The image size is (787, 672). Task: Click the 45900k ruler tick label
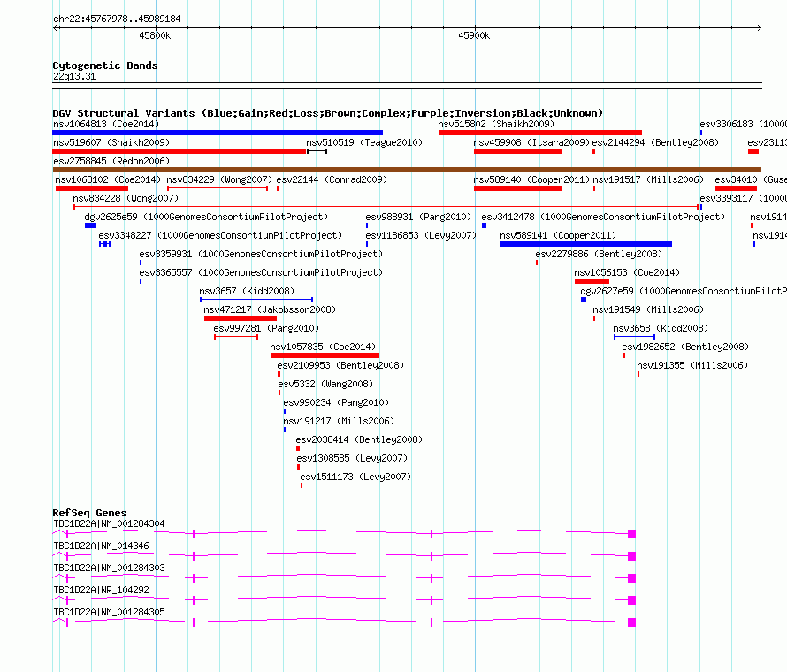tap(474, 35)
